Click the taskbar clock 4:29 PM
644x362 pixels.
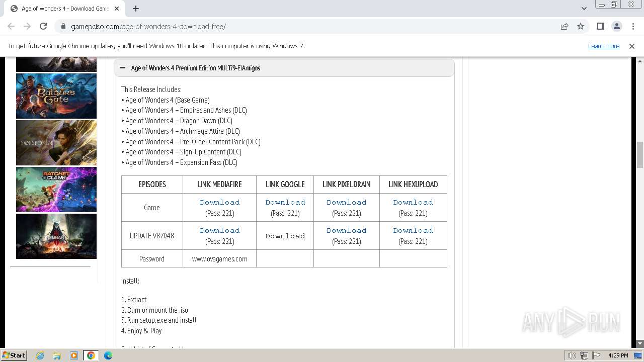coord(618,355)
